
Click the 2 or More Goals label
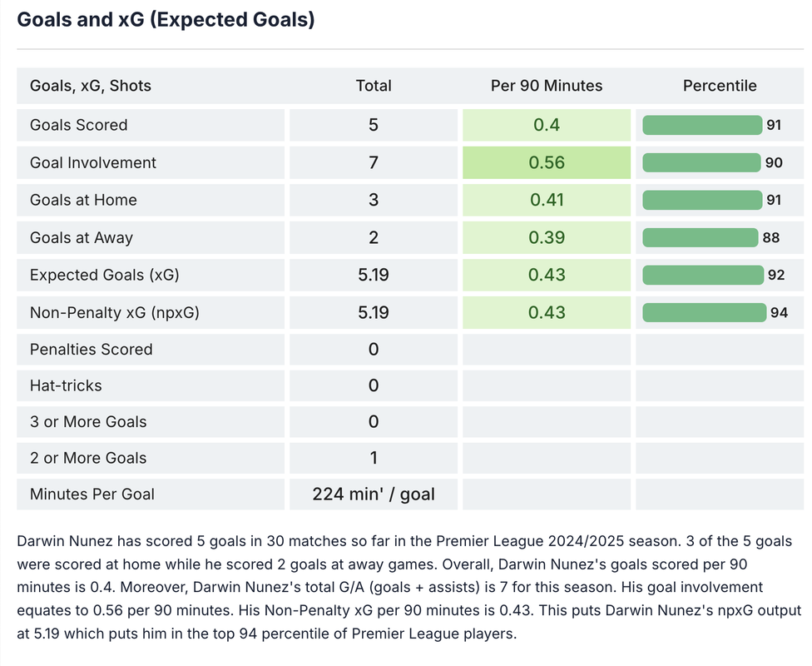[x=88, y=458]
